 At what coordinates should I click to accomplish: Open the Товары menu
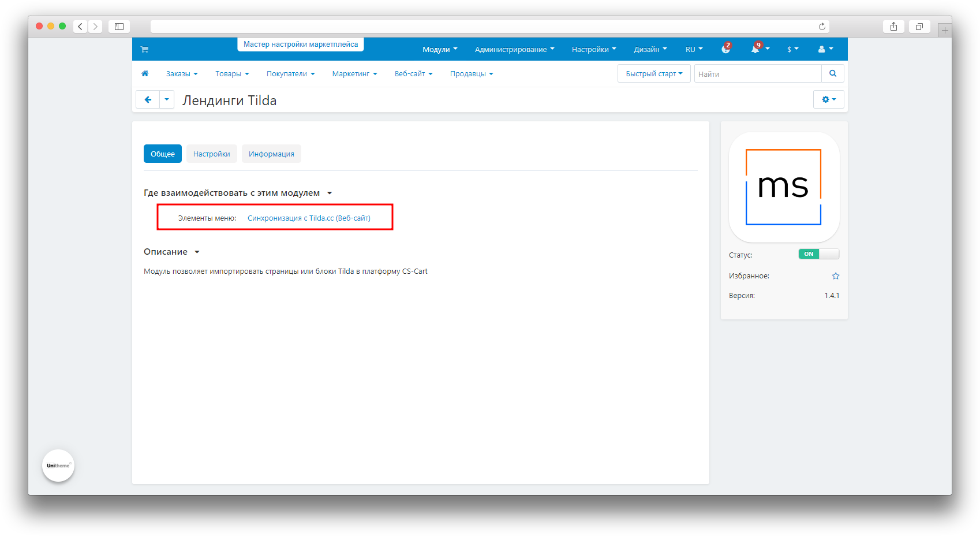point(232,74)
